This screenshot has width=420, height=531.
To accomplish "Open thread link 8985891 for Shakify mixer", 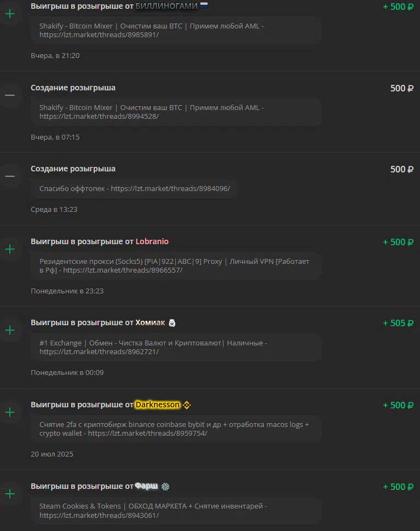I will 99,34.
